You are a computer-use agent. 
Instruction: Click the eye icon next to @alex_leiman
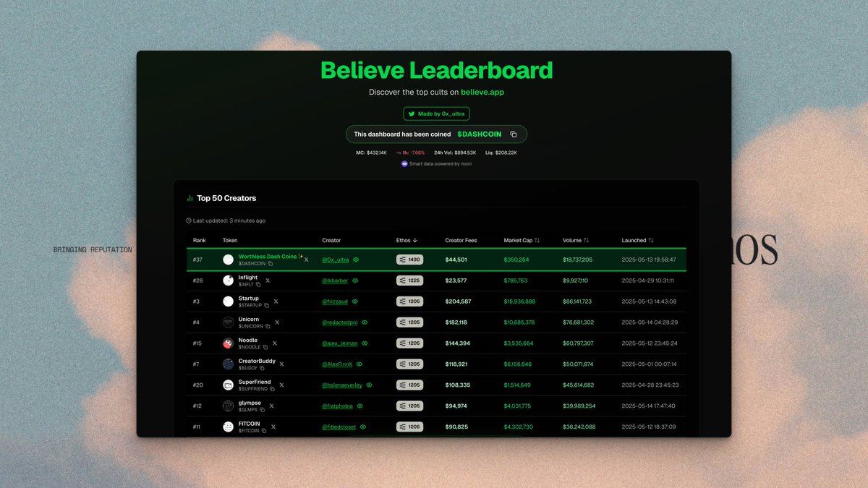[x=365, y=343]
